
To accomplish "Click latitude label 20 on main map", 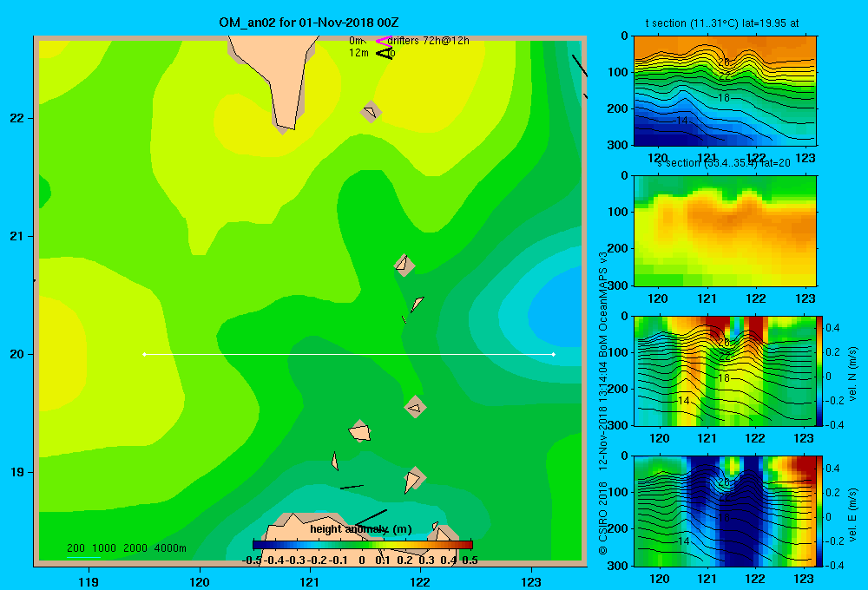I will (17, 354).
